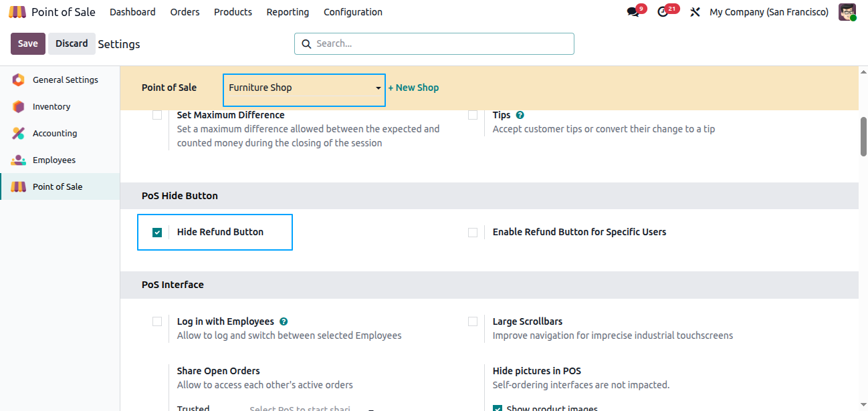The width and height of the screenshot is (868, 411).
Task: Check Enable Refund Button for Specific Users
Action: click(473, 233)
